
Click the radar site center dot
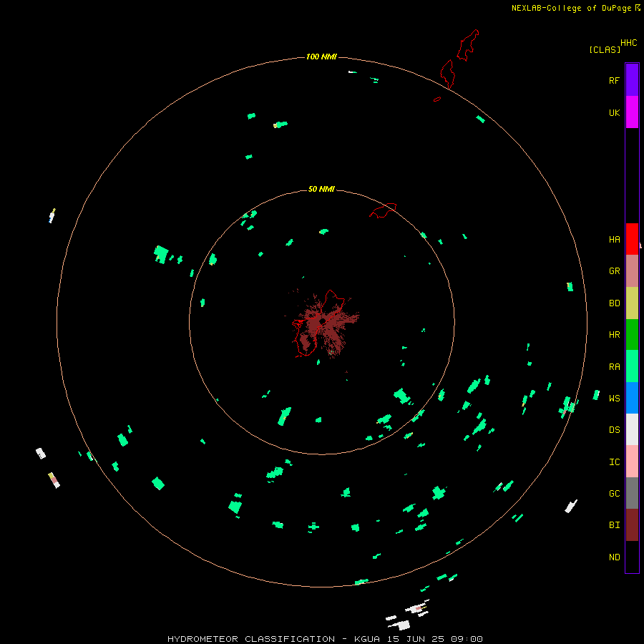coord(323,321)
